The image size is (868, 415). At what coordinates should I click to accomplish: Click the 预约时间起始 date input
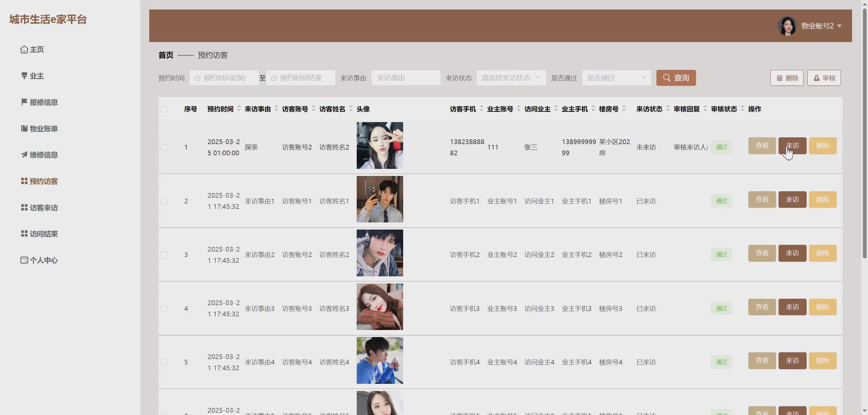click(x=224, y=78)
